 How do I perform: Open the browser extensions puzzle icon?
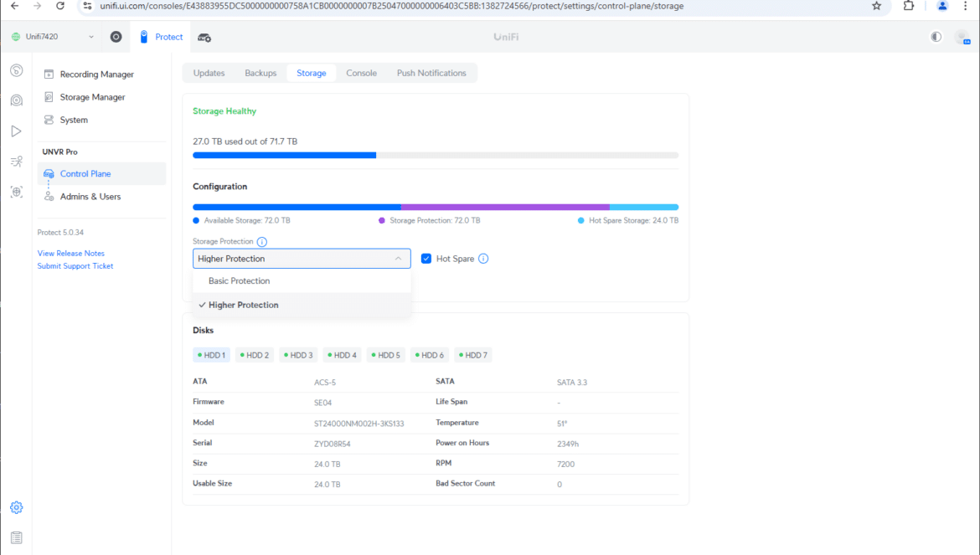tap(909, 6)
